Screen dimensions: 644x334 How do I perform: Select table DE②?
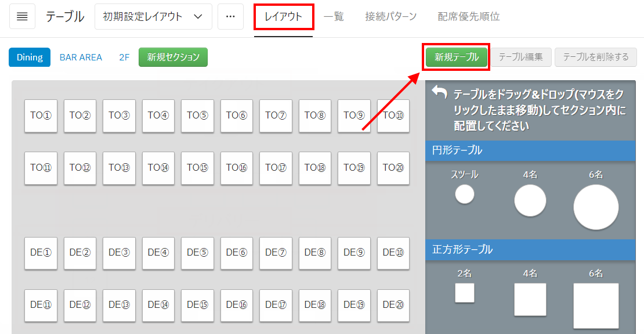(80, 253)
